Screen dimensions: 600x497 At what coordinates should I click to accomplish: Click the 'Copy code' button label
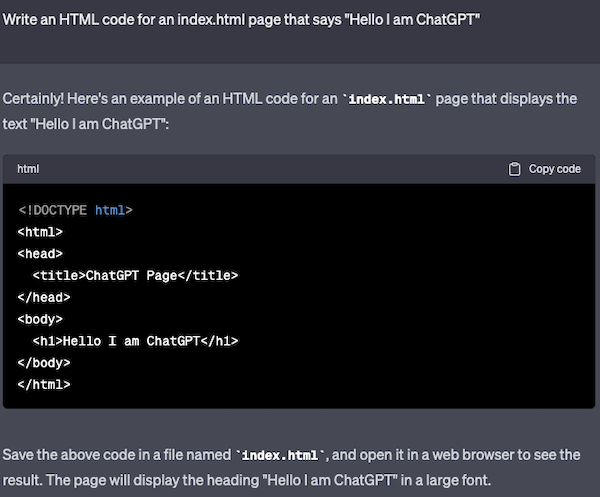(x=554, y=169)
